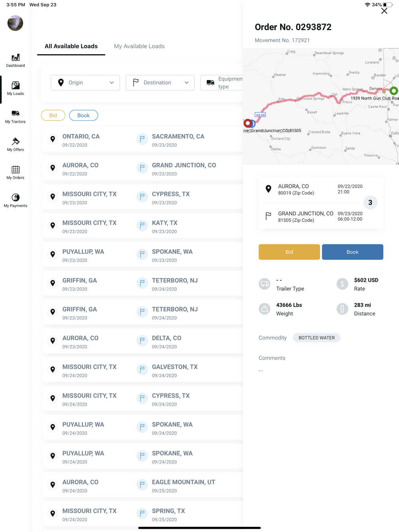Viewport: 399px width, 532px height.
Task: Click the flag icon in Destination filter
Action: 136,83
